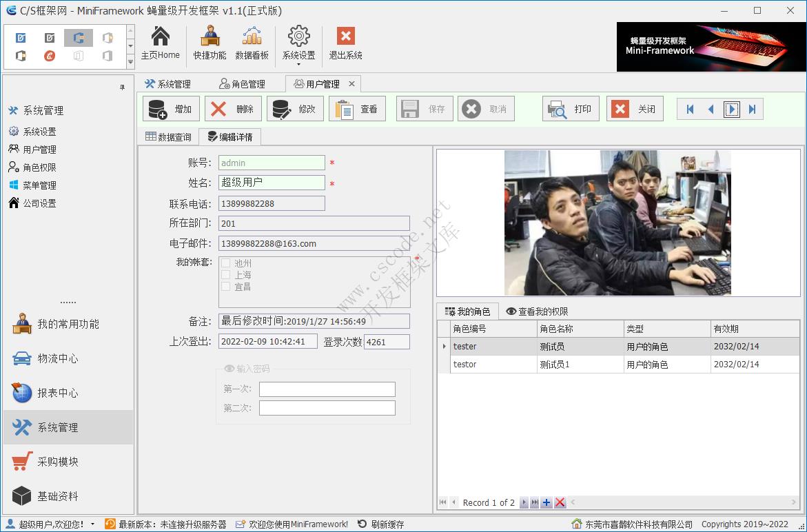Image resolution: width=807 pixels, height=532 pixels.
Task: Click the 主页Home icon in the ribbon
Action: click(161, 38)
